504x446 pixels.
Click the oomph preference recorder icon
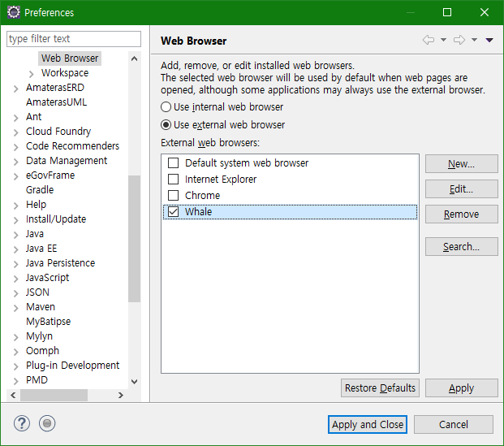(x=47, y=423)
